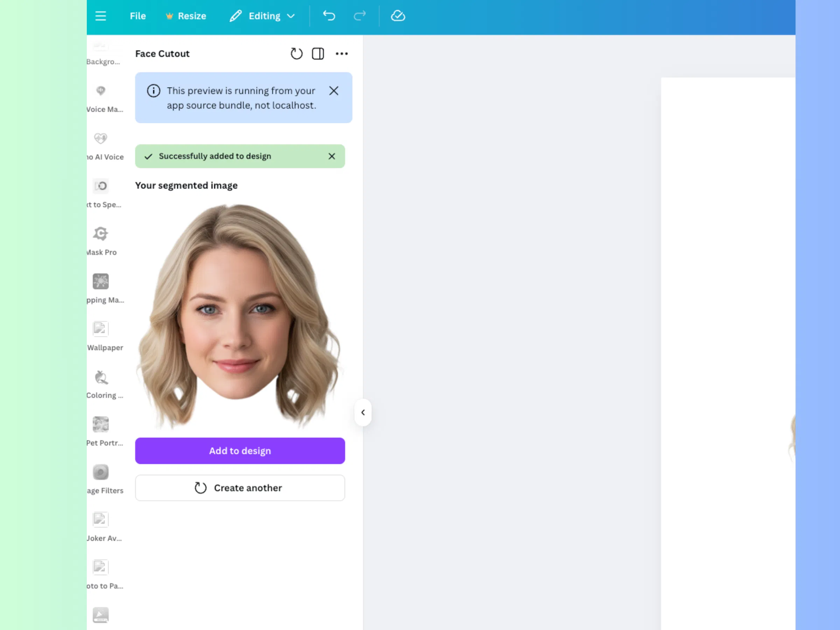
Task: Click the Add to design button
Action: [x=240, y=451]
